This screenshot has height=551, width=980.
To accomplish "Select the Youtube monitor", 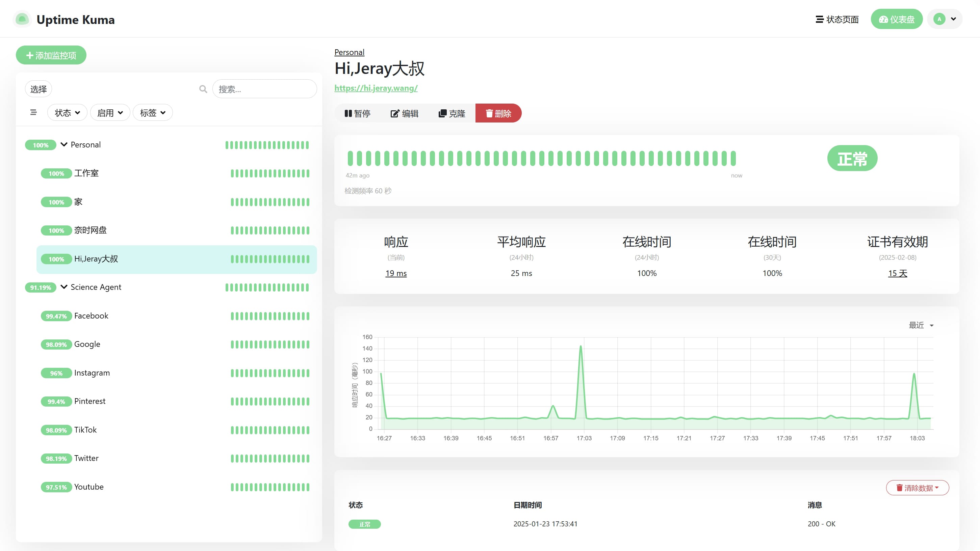I will tap(177, 487).
